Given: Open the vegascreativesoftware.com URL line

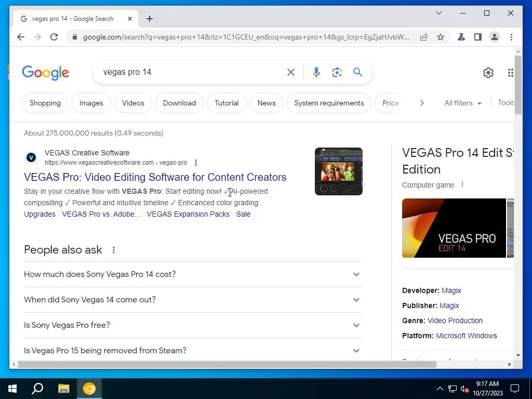Looking at the screenshot, I should point(116,163).
